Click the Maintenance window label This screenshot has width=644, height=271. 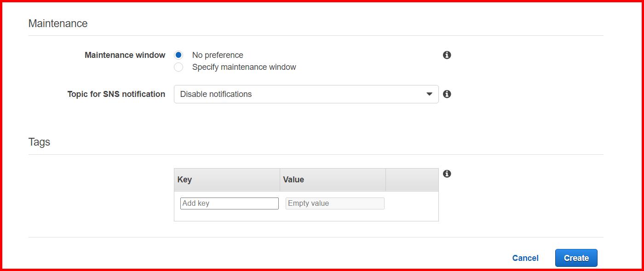pos(125,55)
